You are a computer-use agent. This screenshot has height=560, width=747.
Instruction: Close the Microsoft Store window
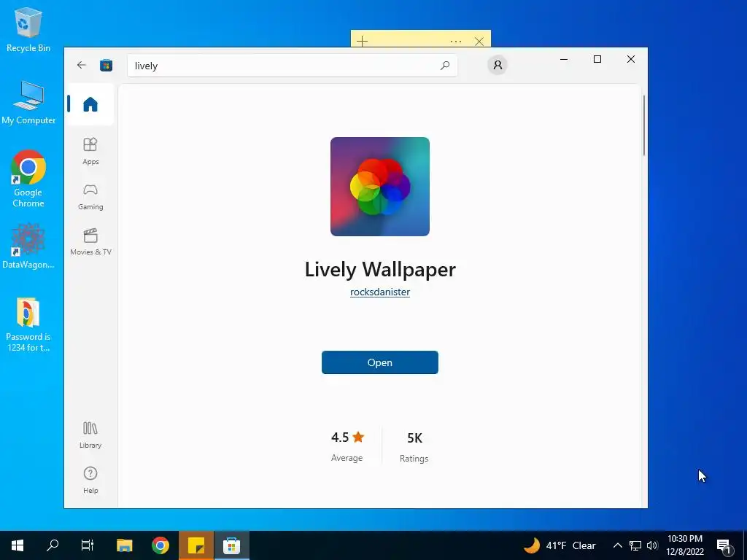tap(631, 59)
